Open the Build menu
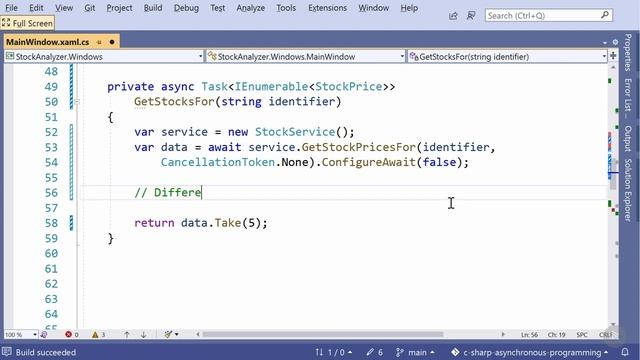The image size is (640, 360). click(x=153, y=8)
